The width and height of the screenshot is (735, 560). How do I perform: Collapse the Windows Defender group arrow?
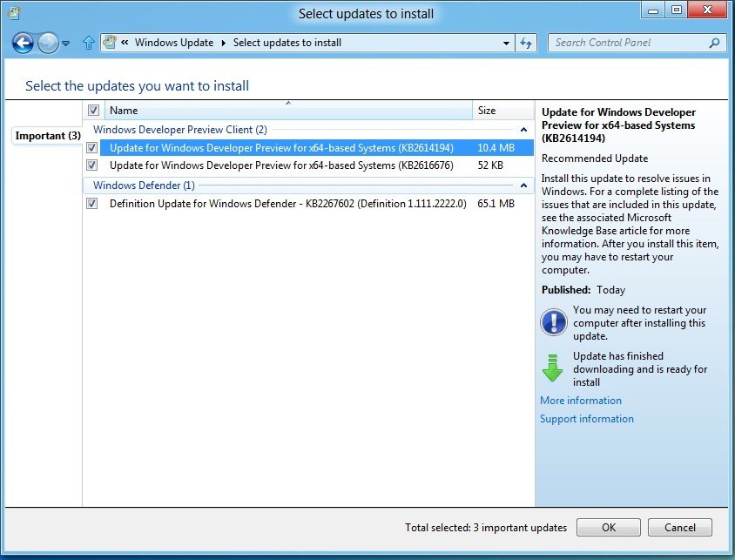point(523,186)
